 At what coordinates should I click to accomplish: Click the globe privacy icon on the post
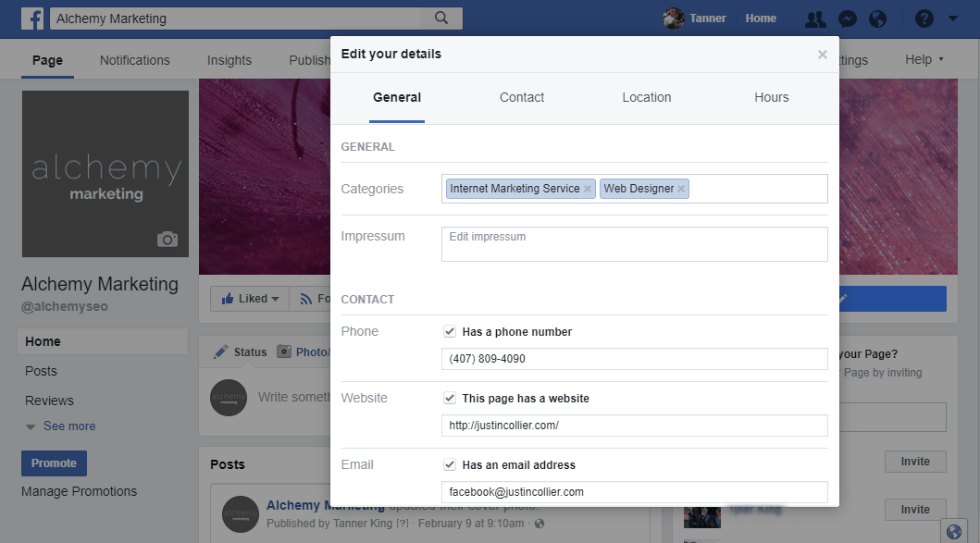coord(540,524)
